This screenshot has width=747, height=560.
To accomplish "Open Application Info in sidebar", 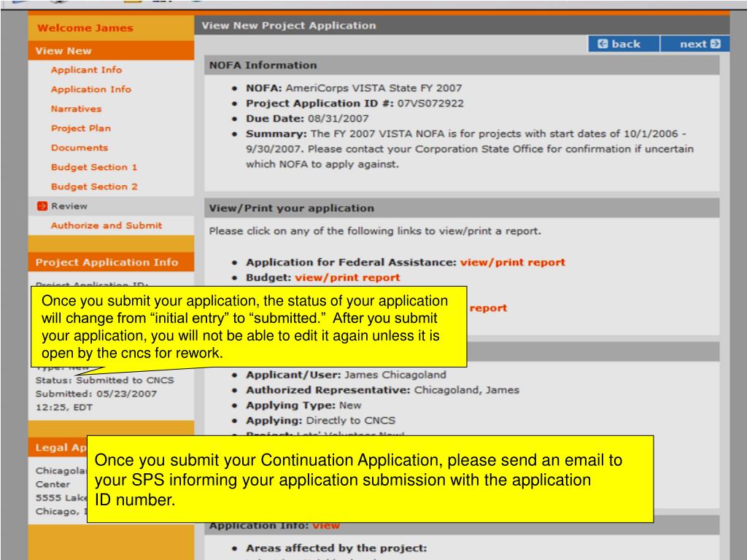I will click(91, 89).
